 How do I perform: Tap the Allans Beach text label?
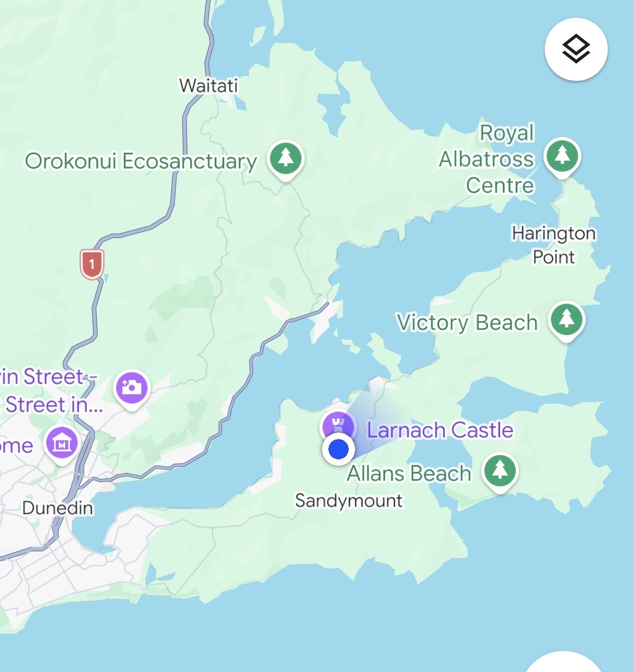[x=409, y=474]
